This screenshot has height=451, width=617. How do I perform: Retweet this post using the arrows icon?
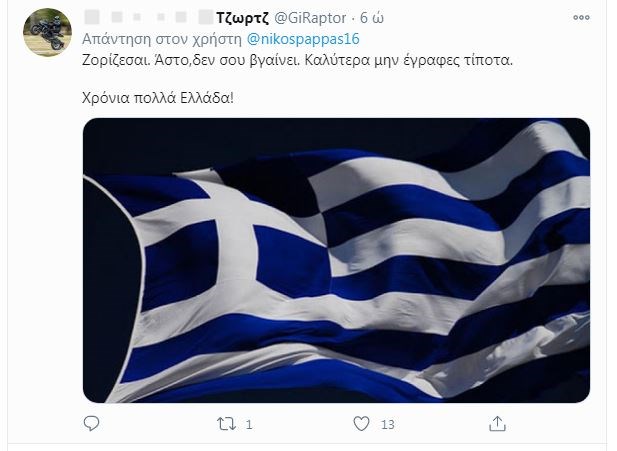pos(226,424)
